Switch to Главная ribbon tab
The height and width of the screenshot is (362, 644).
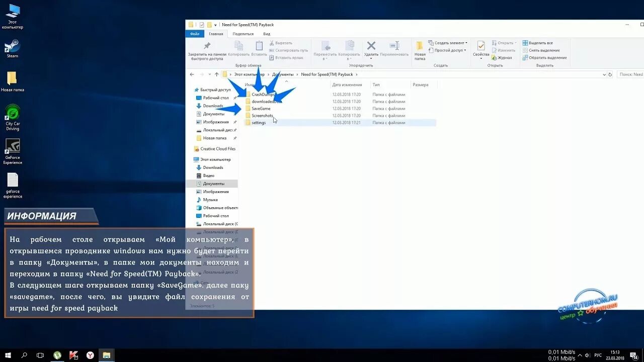[216, 34]
